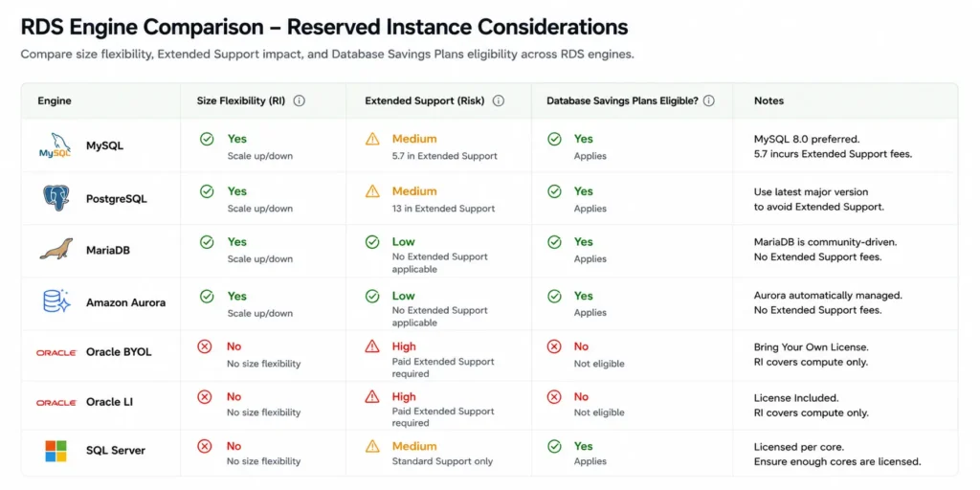Viewport: 980px width, 490px height.
Task: Click red warning icon in Oracle LI Extended Support cell
Action: 372,396
